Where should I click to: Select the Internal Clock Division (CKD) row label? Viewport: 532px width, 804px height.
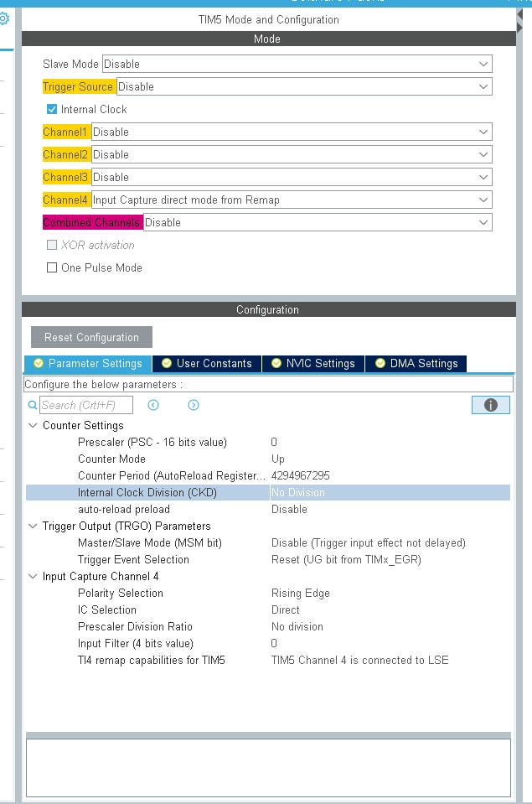pos(147,493)
